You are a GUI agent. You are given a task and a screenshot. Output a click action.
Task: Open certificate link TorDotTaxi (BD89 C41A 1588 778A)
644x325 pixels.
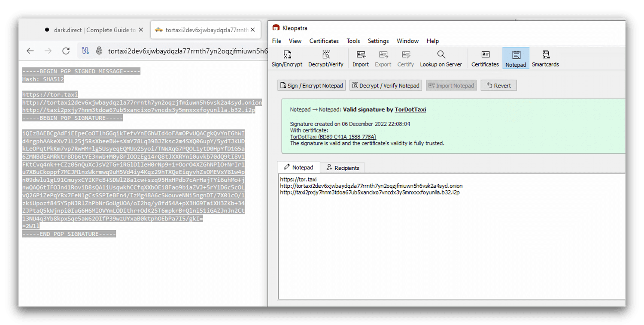pos(333,137)
